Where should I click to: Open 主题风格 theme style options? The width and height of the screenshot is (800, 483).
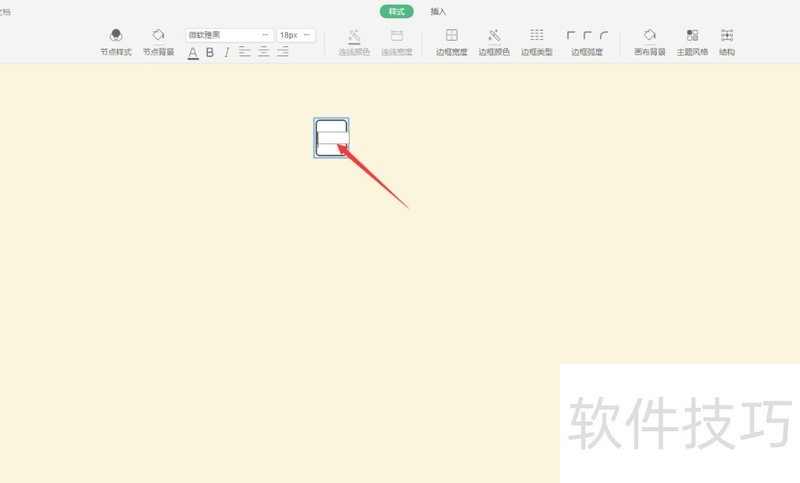692,41
